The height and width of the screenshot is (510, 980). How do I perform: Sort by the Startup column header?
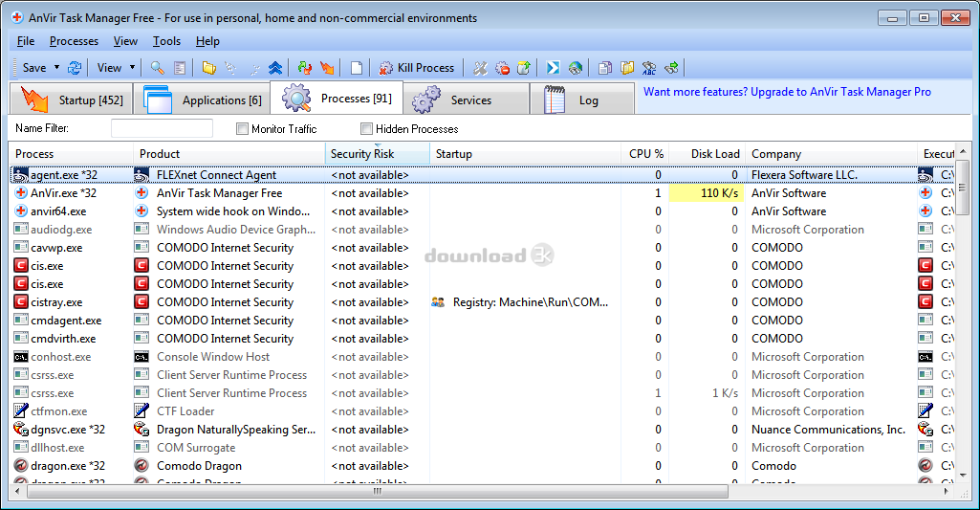[525, 154]
